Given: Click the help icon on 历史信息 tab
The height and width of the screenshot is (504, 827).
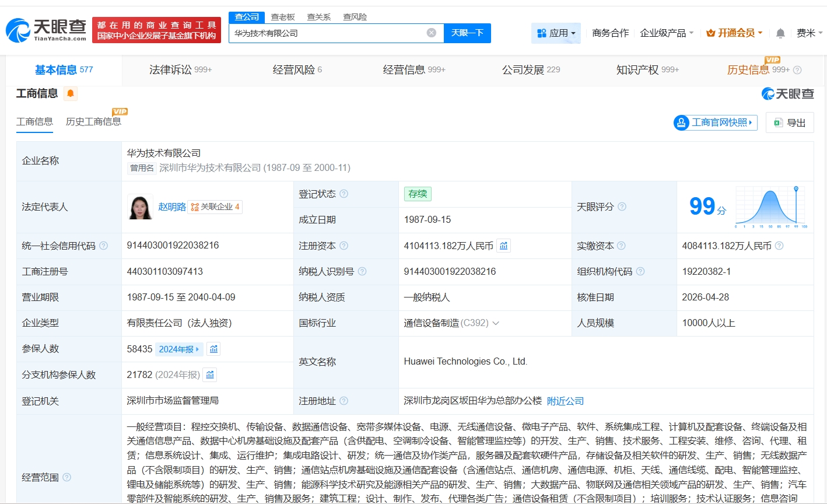Looking at the screenshot, I should [797, 70].
